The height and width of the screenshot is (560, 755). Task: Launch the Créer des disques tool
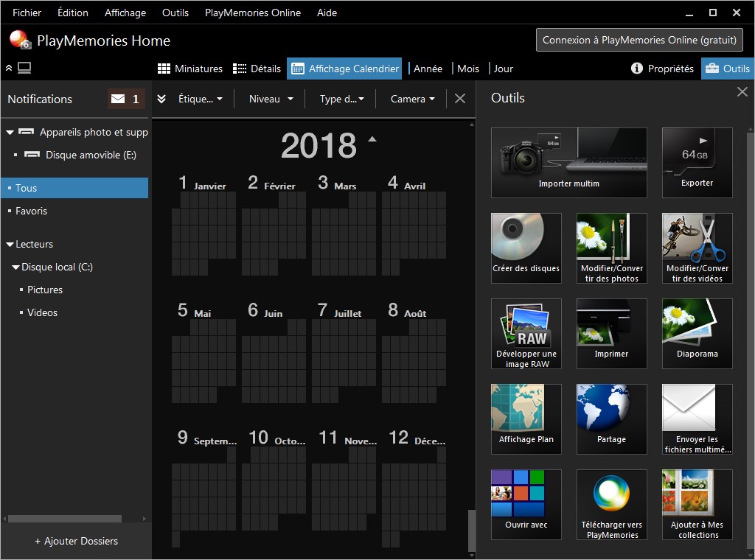pos(526,248)
